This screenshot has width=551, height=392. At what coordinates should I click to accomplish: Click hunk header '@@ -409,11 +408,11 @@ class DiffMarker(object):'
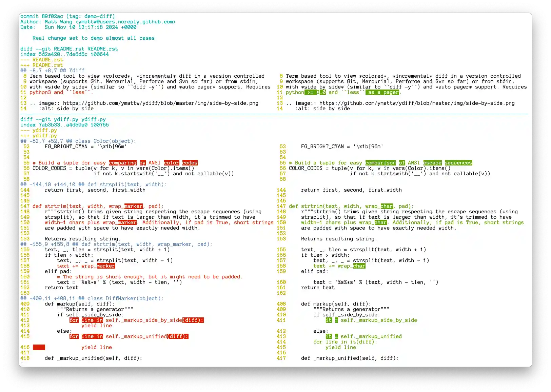(x=92, y=298)
